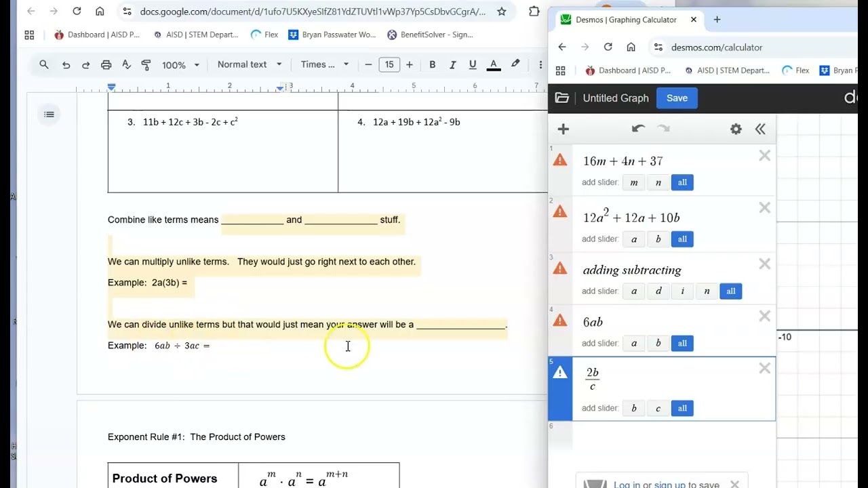Add slider b for the 6ab expression
The image size is (868, 488).
pos(658,344)
